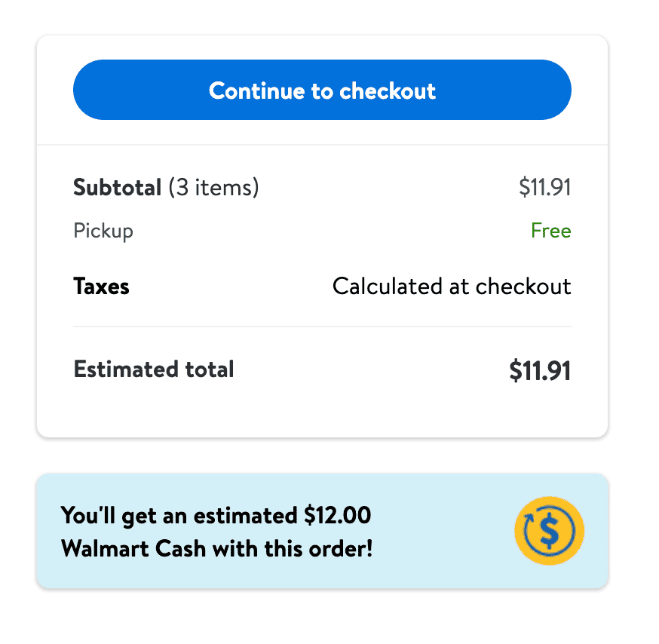Image resolution: width=659 pixels, height=644 pixels.
Task: Select the rewards coin in the banner
Action: click(549, 531)
